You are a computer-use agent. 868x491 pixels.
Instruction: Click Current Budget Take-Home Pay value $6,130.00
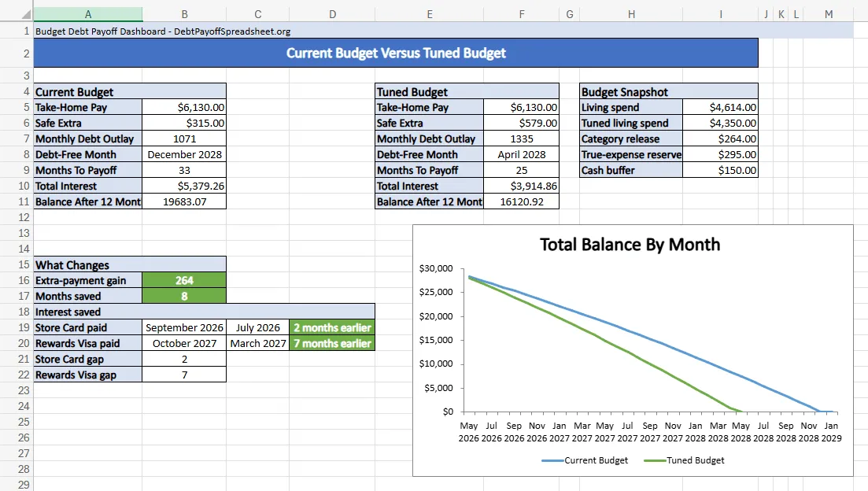pyautogui.click(x=184, y=107)
